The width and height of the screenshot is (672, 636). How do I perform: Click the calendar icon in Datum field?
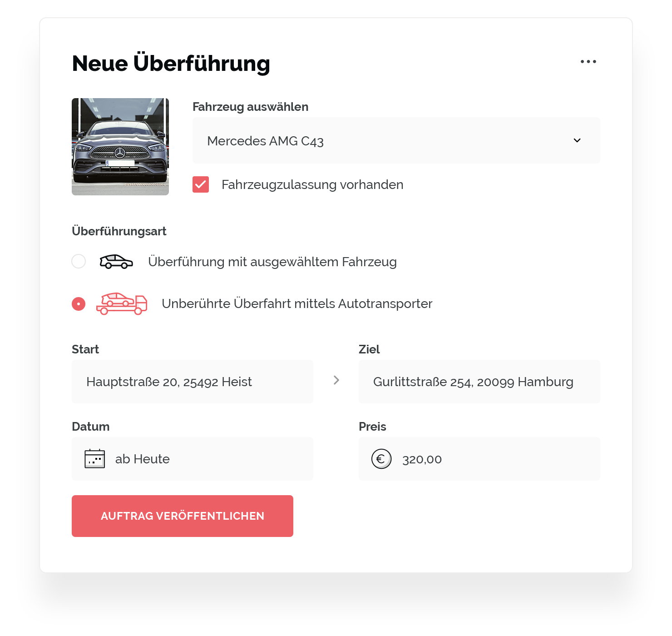pos(95,459)
